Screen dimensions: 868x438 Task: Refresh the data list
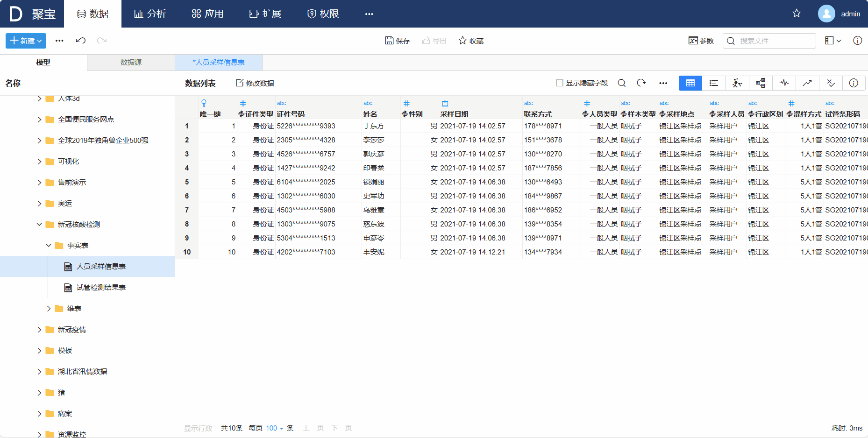click(641, 83)
